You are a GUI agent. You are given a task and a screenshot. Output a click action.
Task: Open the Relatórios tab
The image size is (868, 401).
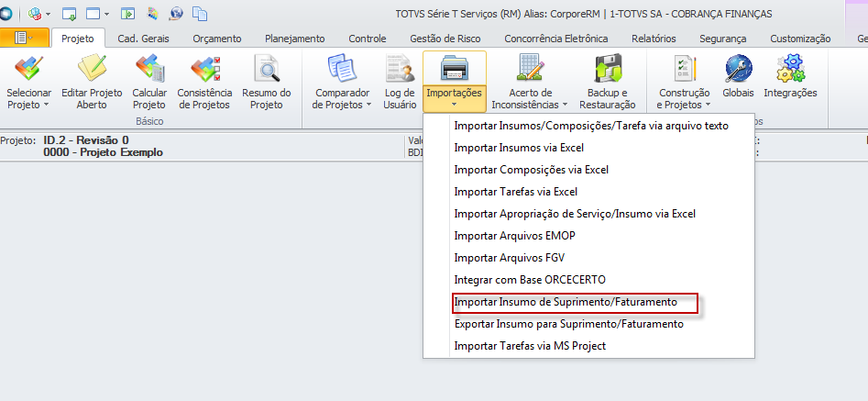[x=654, y=39]
